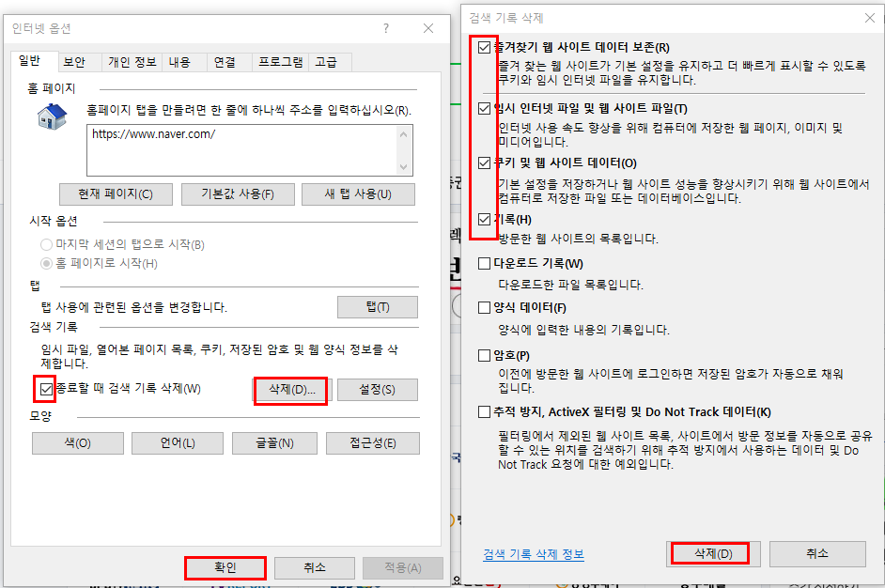Click the homepage box scroll up arrow

coord(403,134)
